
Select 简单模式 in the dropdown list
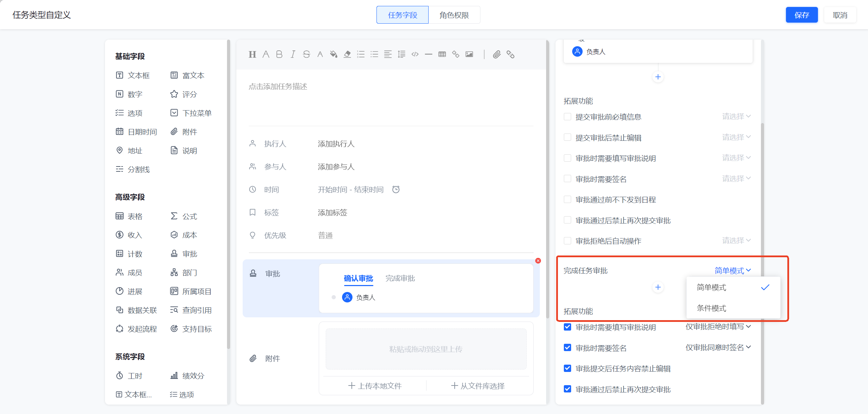(x=733, y=287)
